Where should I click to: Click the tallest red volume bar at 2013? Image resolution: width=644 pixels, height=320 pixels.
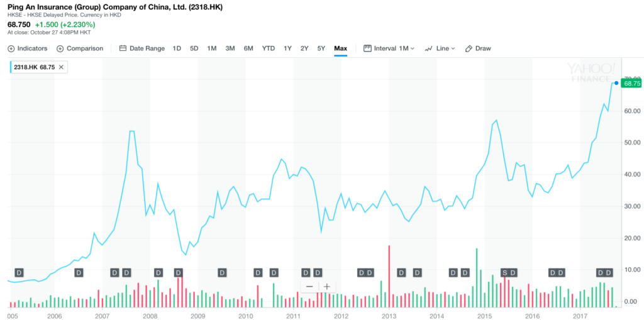[x=389, y=276]
